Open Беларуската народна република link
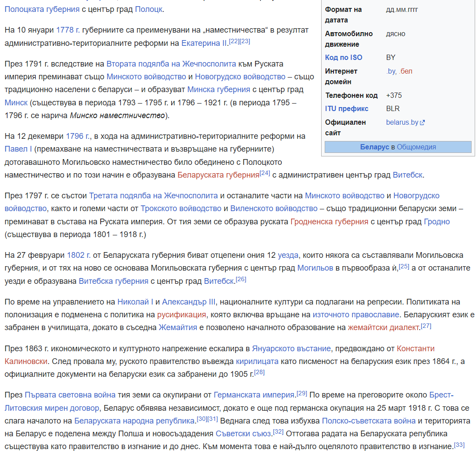This screenshot has width=476, height=457. click(x=134, y=420)
